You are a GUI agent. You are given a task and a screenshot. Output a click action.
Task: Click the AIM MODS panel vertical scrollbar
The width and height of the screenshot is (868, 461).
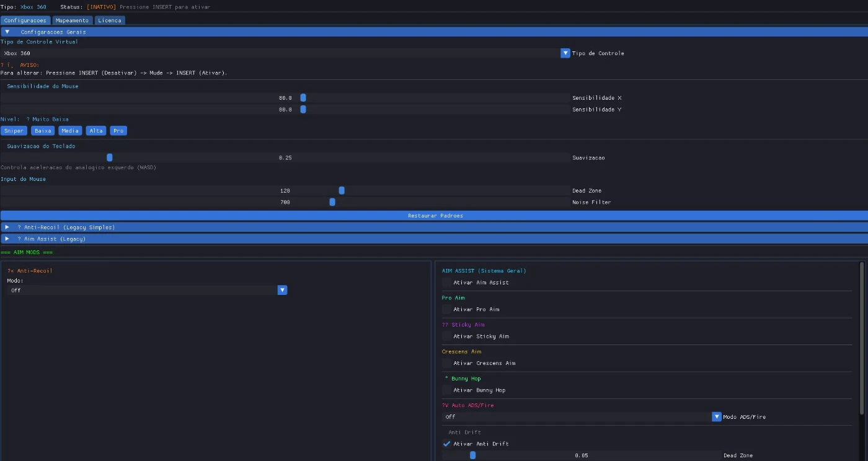tap(861, 338)
